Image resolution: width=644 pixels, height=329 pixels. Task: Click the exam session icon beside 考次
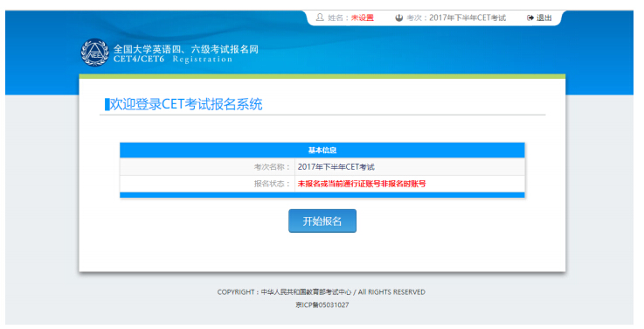pyautogui.click(x=398, y=17)
